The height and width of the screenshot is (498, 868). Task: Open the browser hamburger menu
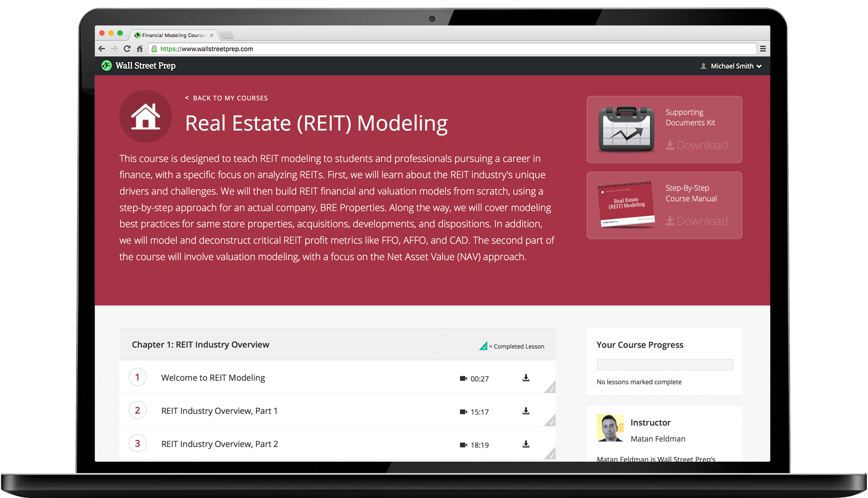[763, 49]
